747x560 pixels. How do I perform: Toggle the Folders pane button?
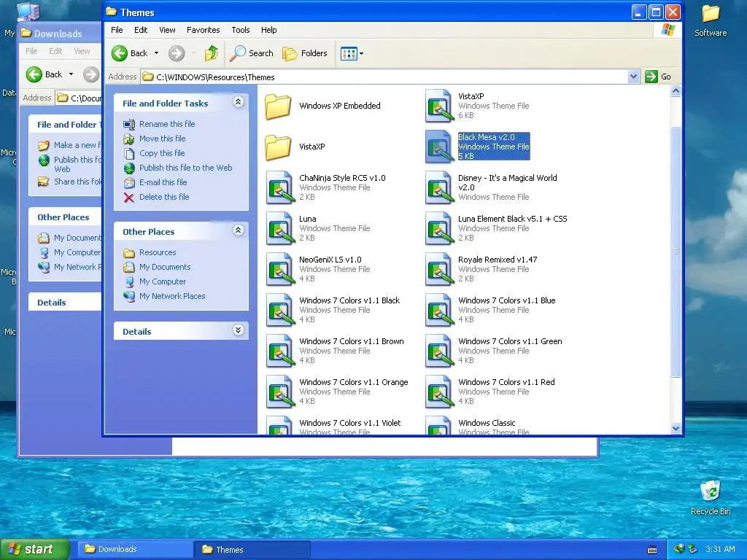305,53
